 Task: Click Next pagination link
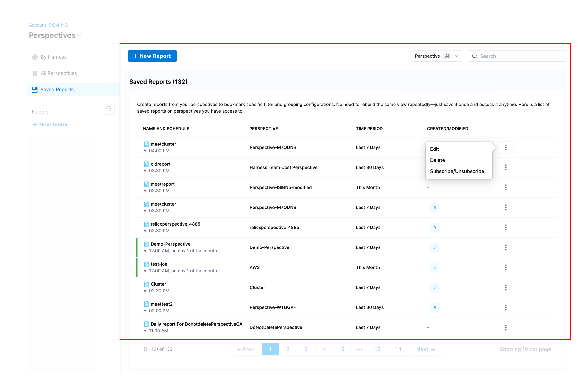click(425, 349)
